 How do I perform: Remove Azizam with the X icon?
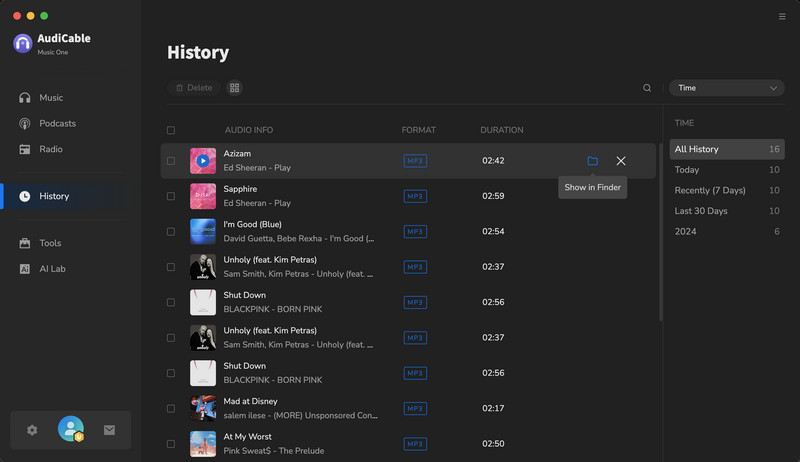coord(621,161)
